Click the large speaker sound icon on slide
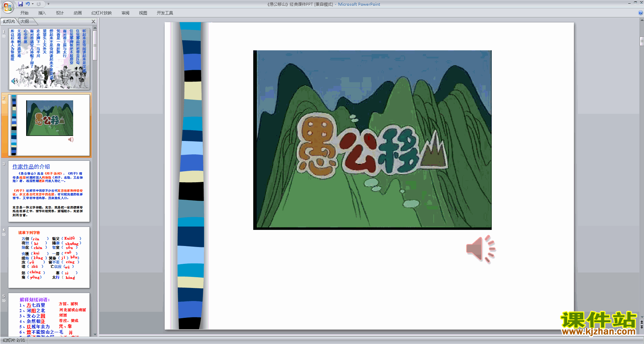The image size is (644, 344). (x=481, y=249)
